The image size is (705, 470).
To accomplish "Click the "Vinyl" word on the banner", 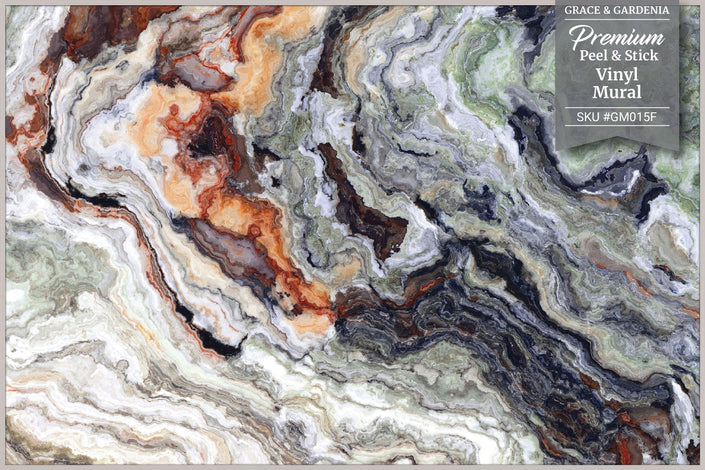I will click(617, 75).
